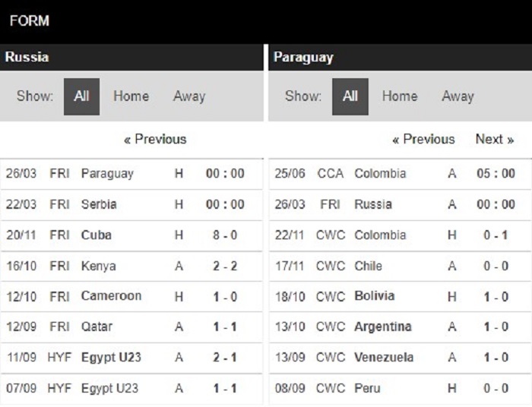
Task: Show Paraguay's Away matches only
Action: click(x=458, y=96)
